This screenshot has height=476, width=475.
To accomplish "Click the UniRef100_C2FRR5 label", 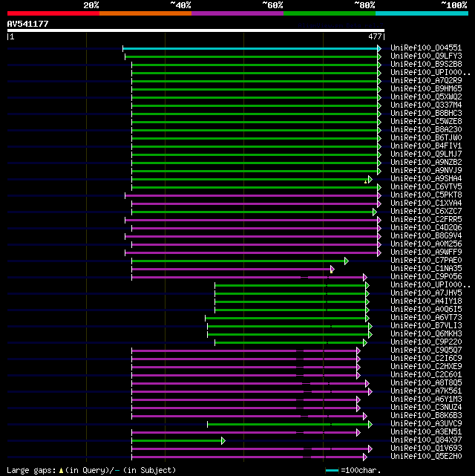I will [x=426, y=220].
